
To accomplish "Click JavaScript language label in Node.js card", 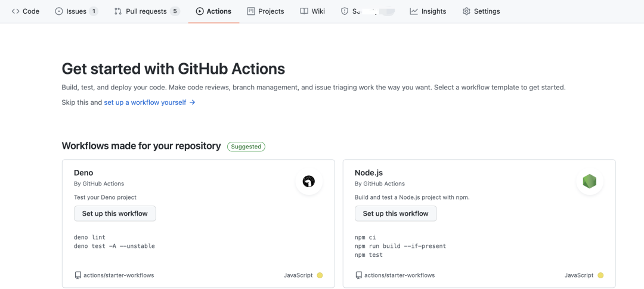I will [x=579, y=275].
